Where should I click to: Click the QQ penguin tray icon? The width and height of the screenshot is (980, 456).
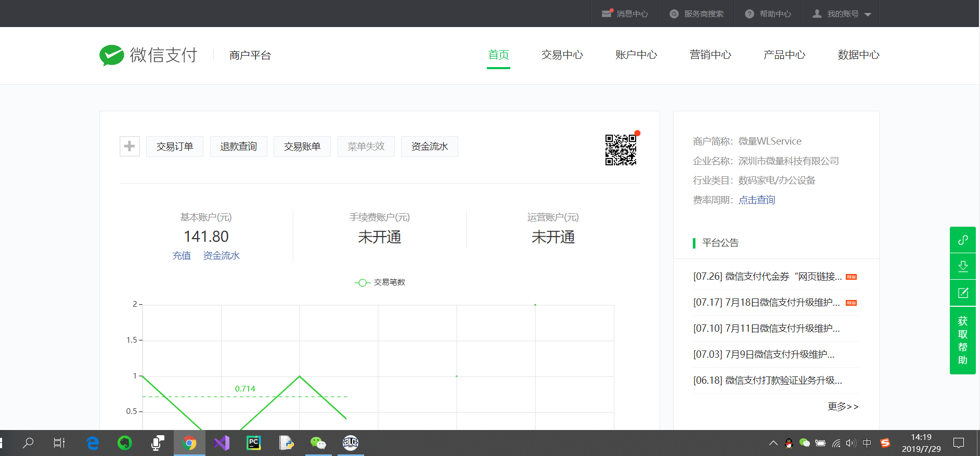tap(789, 443)
